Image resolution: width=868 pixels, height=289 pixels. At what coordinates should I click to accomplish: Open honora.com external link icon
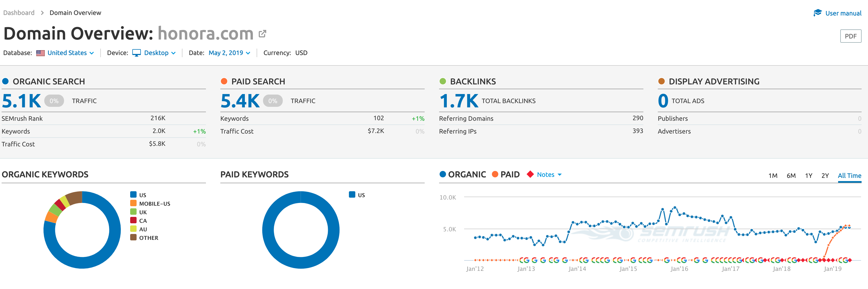click(x=262, y=34)
